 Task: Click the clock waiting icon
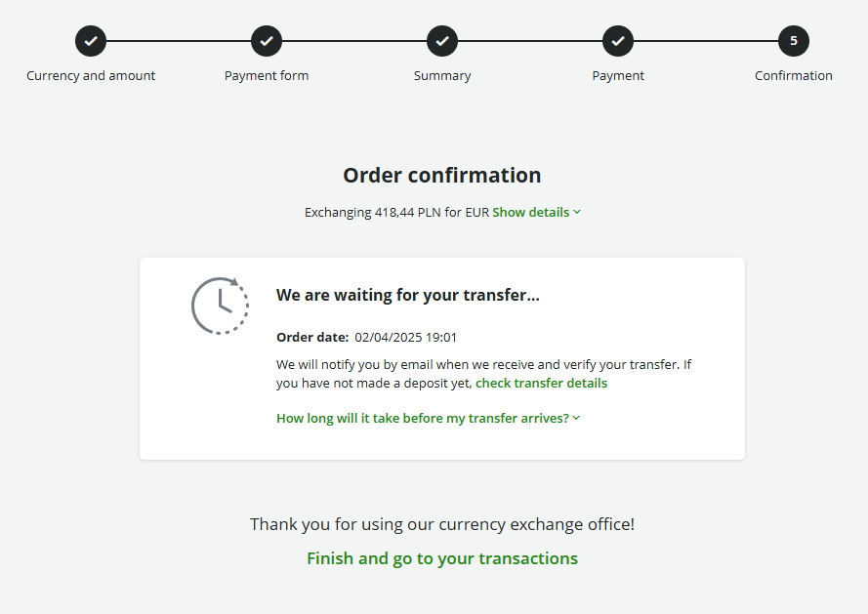(220, 306)
